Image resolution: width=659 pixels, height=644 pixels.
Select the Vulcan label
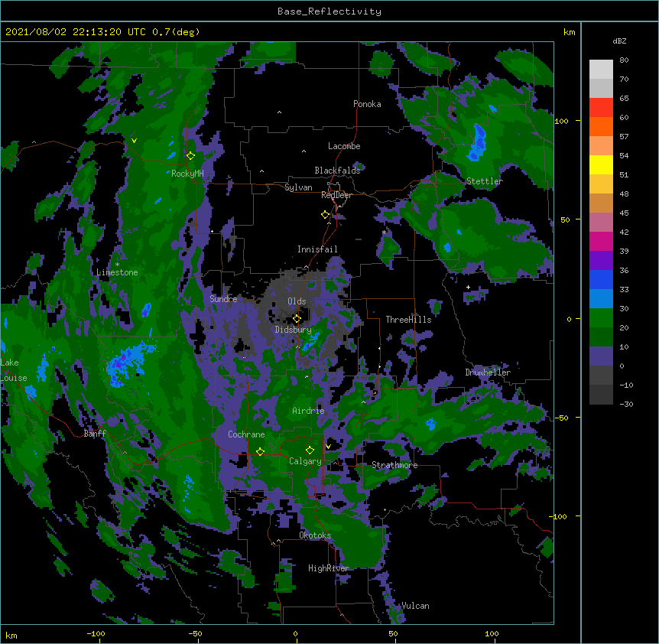point(415,606)
